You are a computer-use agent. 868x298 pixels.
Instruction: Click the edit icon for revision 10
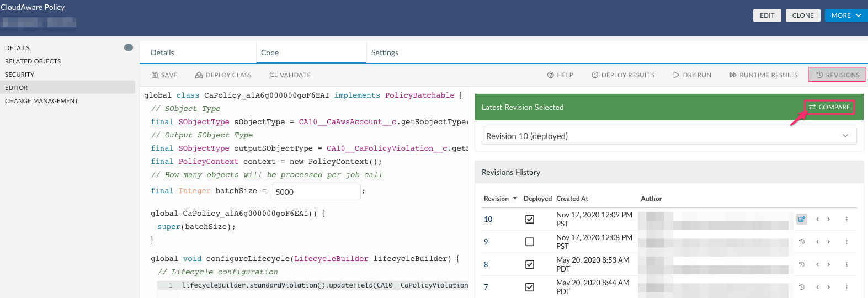click(x=801, y=219)
